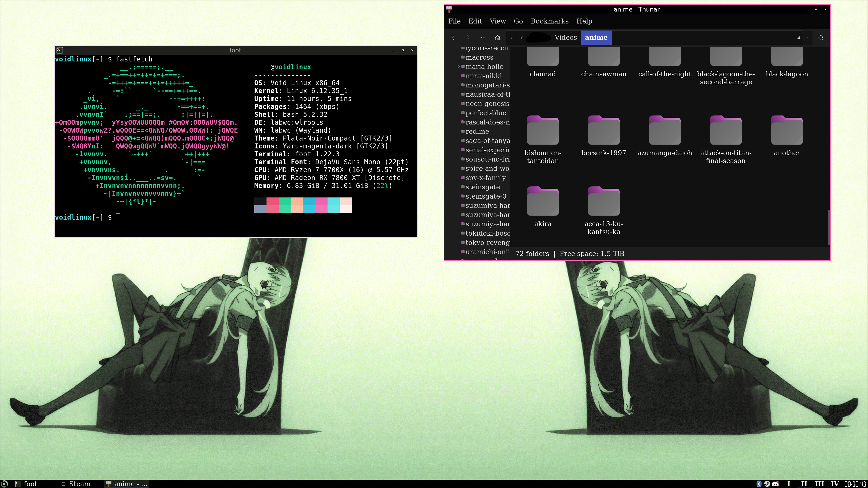This screenshot has width=868, height=488.
Task: Go back in Thunar history
Action: (453, 38)
